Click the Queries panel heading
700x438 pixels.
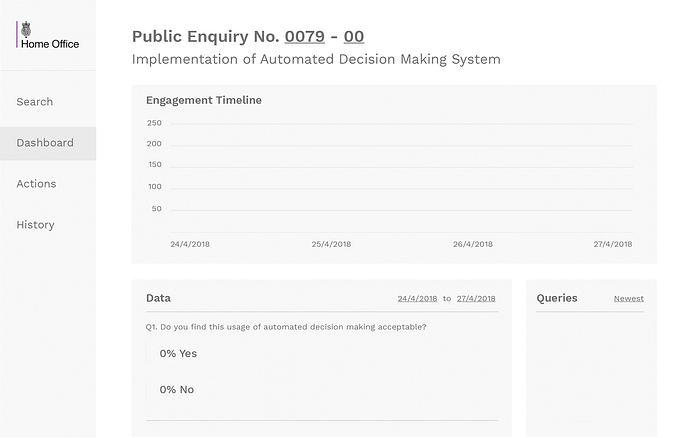[x=557, y=298]
